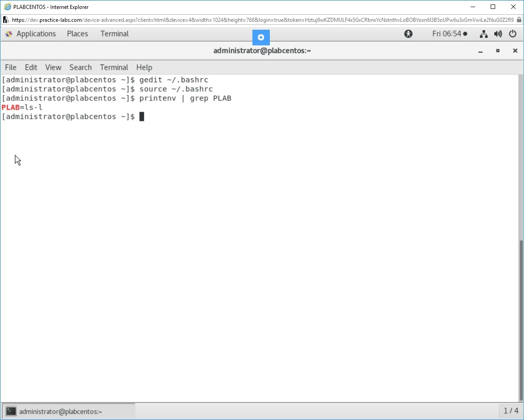
Task: Open the Terminal app menu in top panel
Action: (x=114, y=34)
